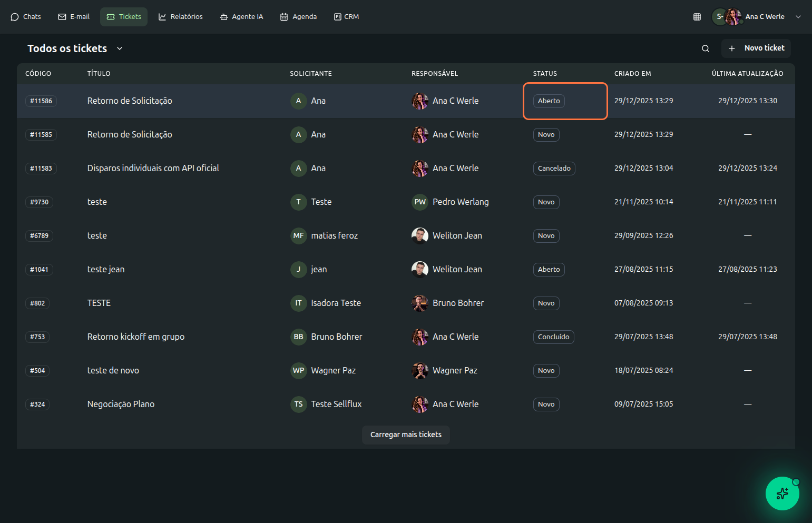This screenshot has width=812, height=523.
Task: Open the user account menu chevron
Action: point(798,17)
